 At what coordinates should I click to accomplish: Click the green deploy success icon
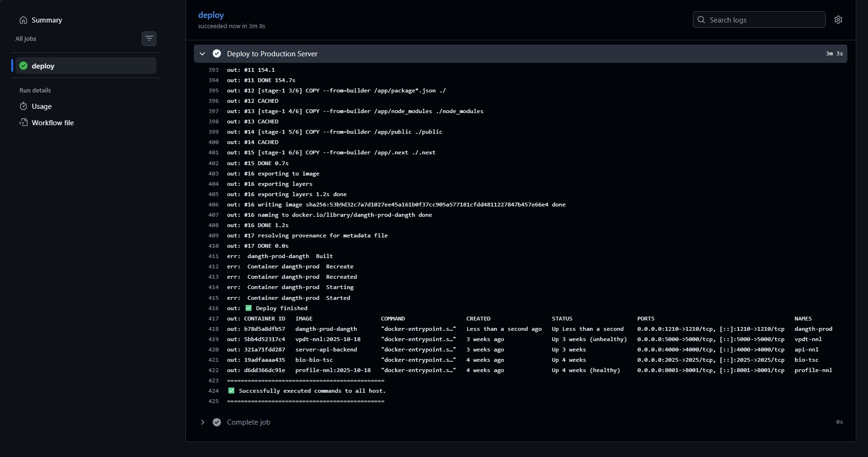23,66
